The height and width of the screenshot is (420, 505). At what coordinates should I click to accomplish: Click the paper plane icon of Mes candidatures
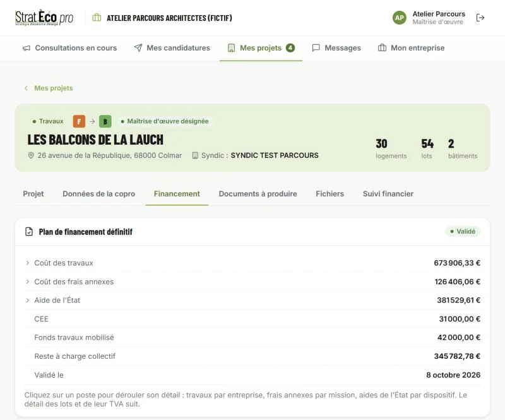(x=138, y=48)
